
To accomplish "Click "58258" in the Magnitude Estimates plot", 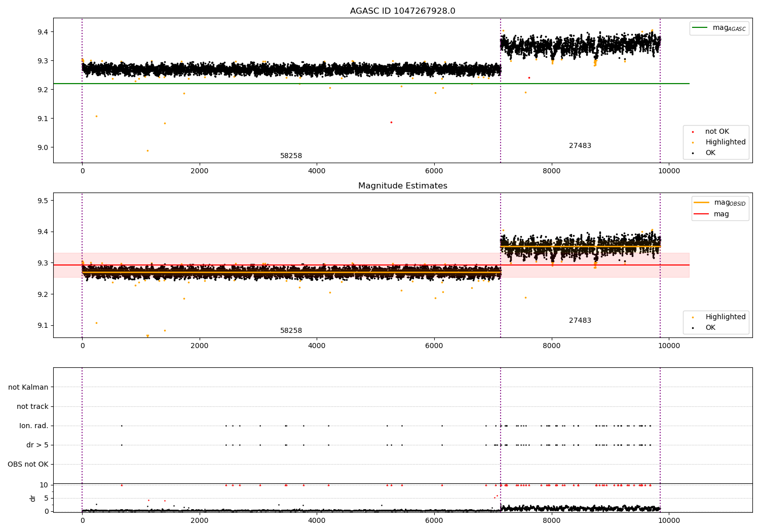I will pos(291,331).
